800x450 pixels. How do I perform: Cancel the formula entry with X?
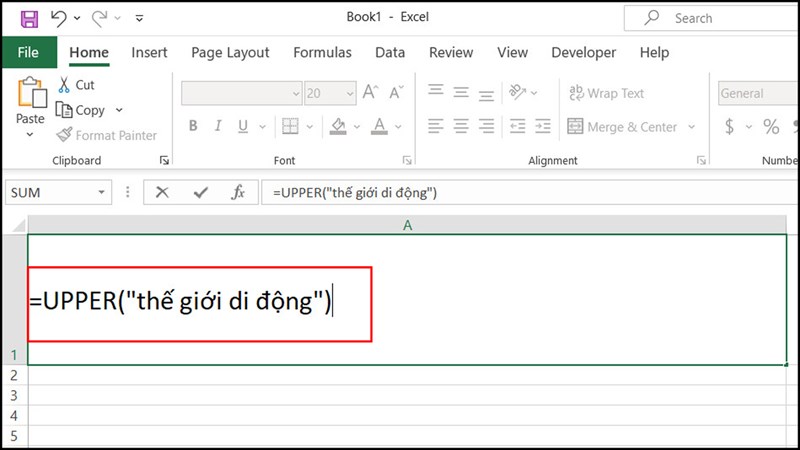[x=162, y=192]
